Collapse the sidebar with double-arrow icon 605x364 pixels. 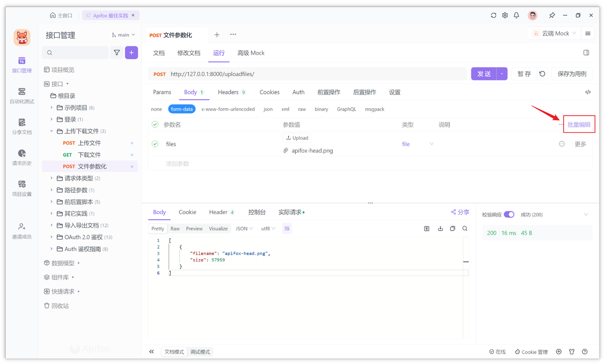(152, 352)
